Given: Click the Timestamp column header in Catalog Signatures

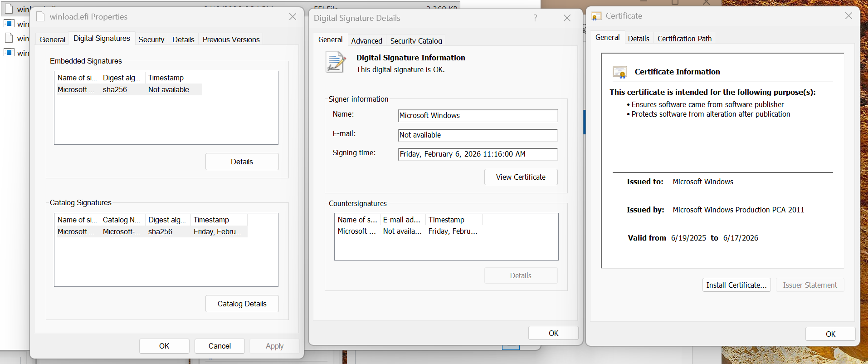Looking at the screenshot, I should click(x=219, y=220).
